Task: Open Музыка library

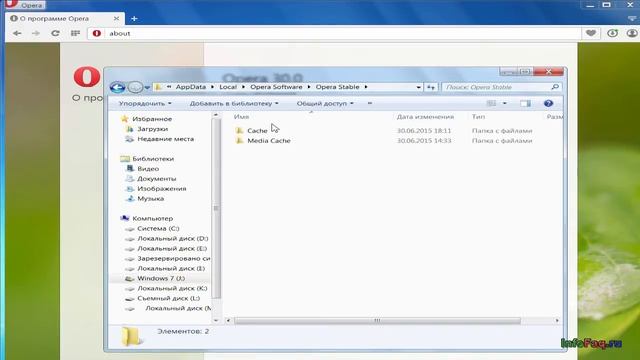Action: 150,199
